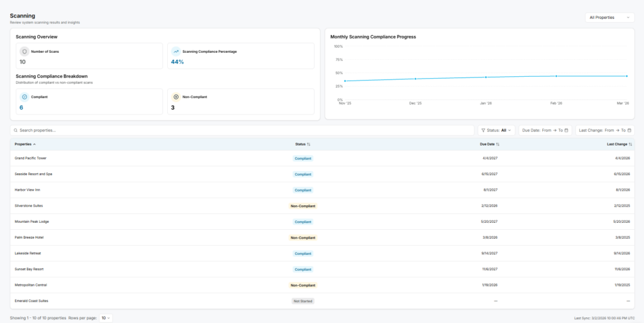644x323 pixels.
Task: Open the calendar icon in the Due Date filter
Action: click(x=566, y=130)
